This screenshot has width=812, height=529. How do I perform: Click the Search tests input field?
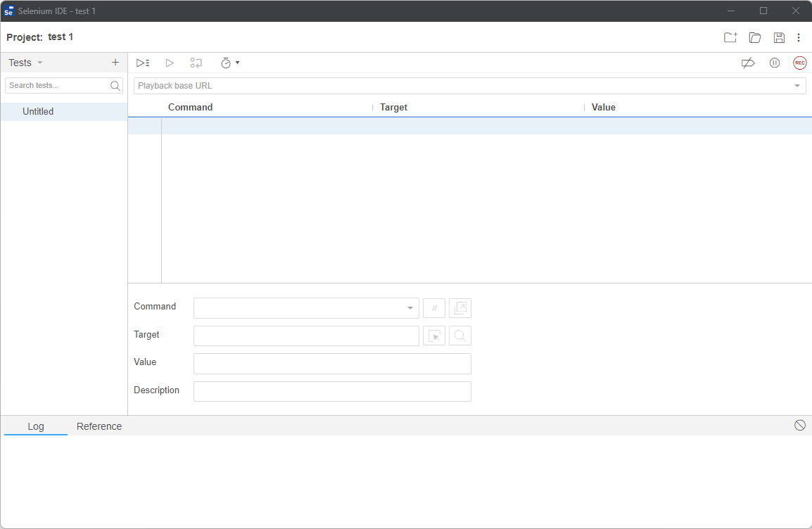coord(58,85)
